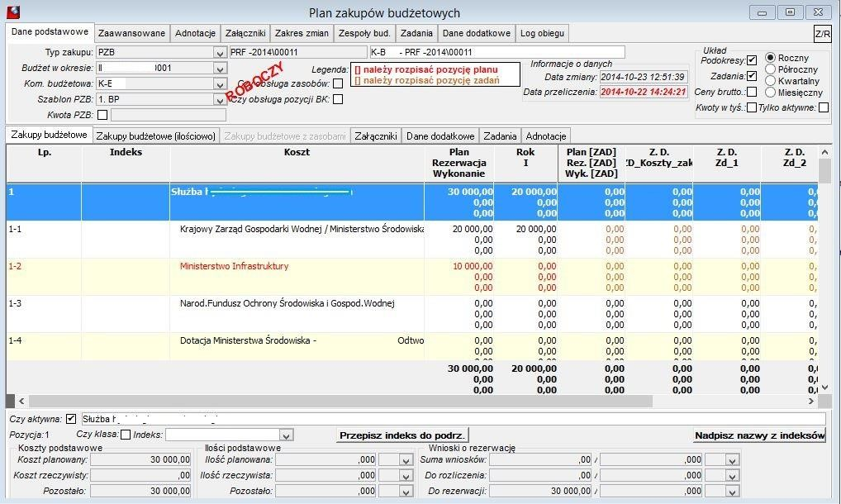Viewport: 841px width, 504px height.
Task: Switch to Zakupy budżetowe (ilościowo) tab
Action: 156,136
